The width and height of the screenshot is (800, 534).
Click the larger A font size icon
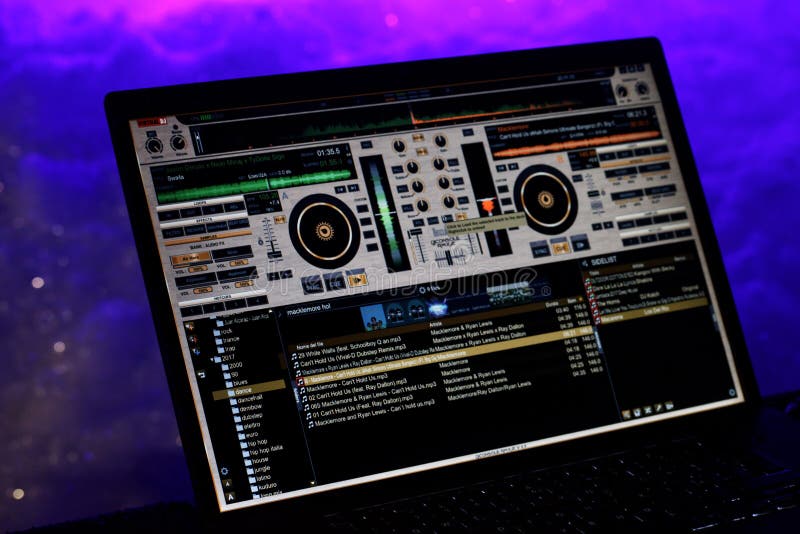231,497
